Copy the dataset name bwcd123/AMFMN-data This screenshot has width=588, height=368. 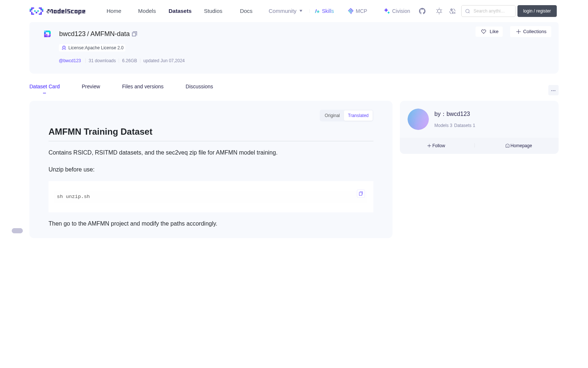pos(135,34)
